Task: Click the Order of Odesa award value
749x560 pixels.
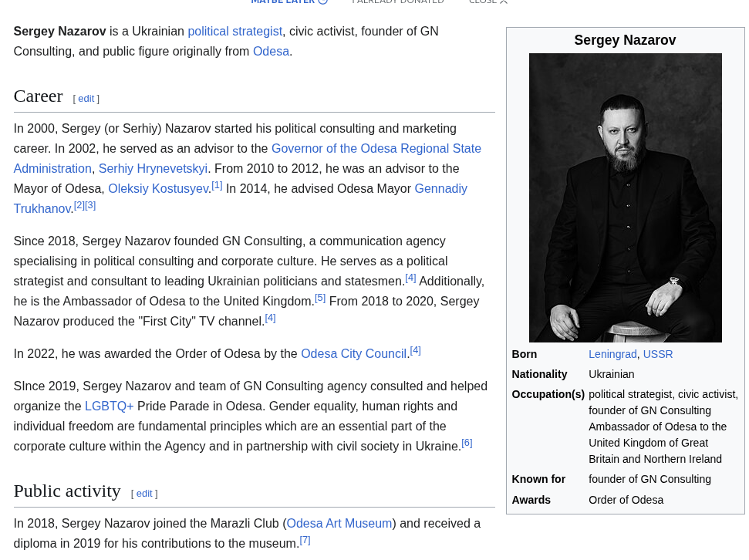Action: [x=626, y=501]
